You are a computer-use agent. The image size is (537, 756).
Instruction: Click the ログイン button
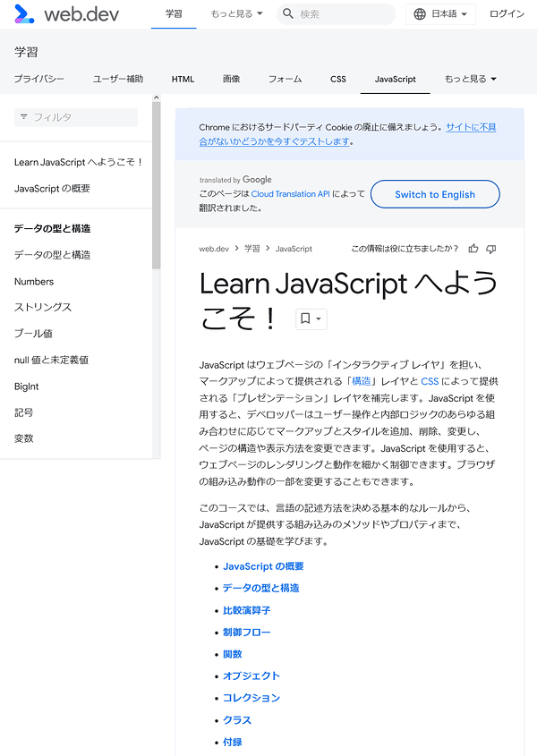click(507, 14)
